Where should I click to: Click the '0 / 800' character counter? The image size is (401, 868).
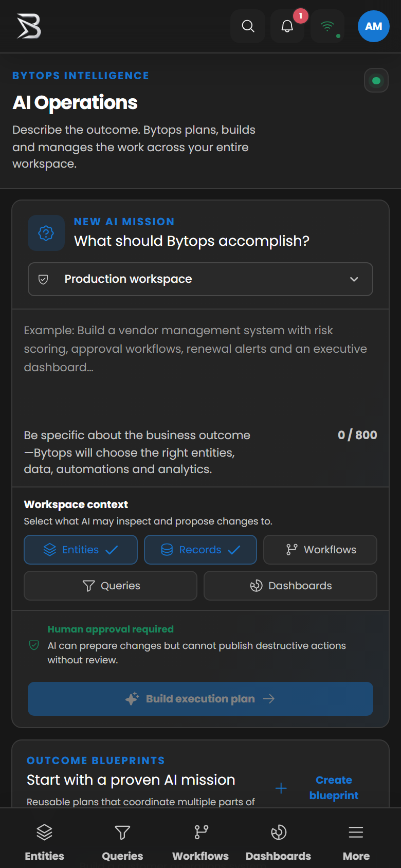point(357,435)
